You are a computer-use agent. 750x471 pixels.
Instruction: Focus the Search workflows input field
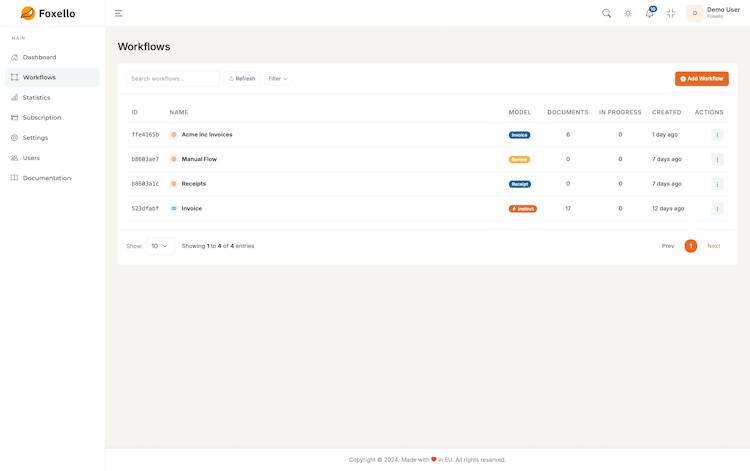[x=172, y=78]
